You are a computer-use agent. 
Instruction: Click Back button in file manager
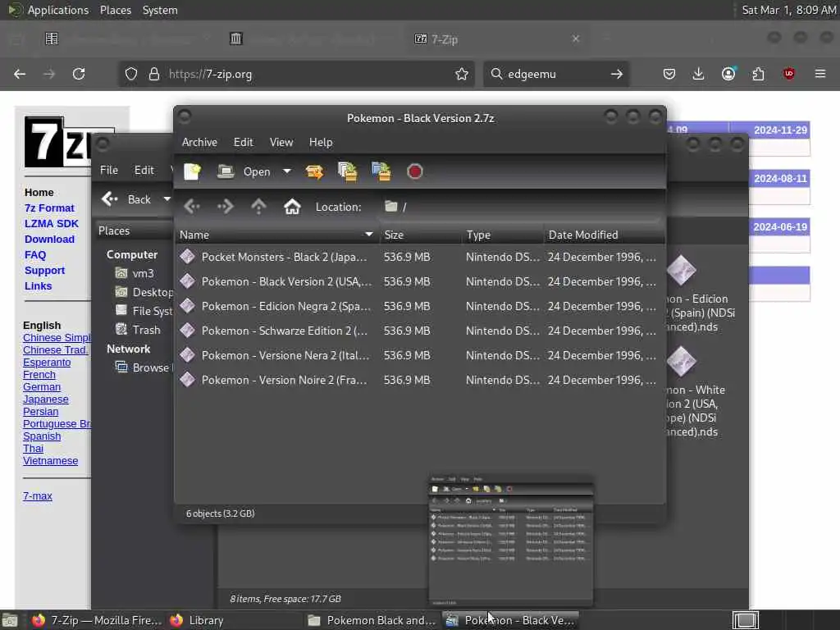126,199
